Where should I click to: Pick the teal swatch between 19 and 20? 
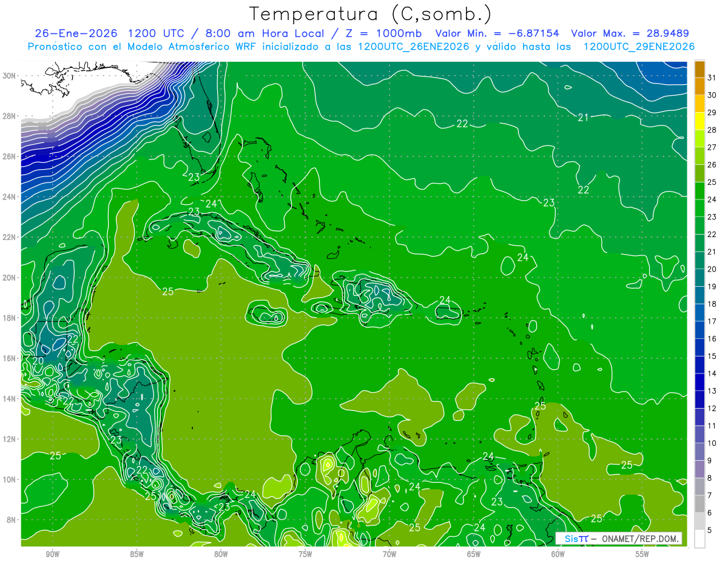[x=699, y=278]
